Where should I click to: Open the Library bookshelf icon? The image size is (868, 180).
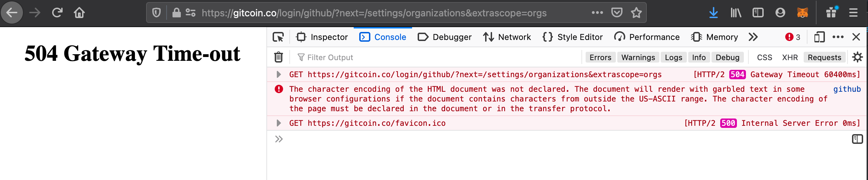[736, 13]
